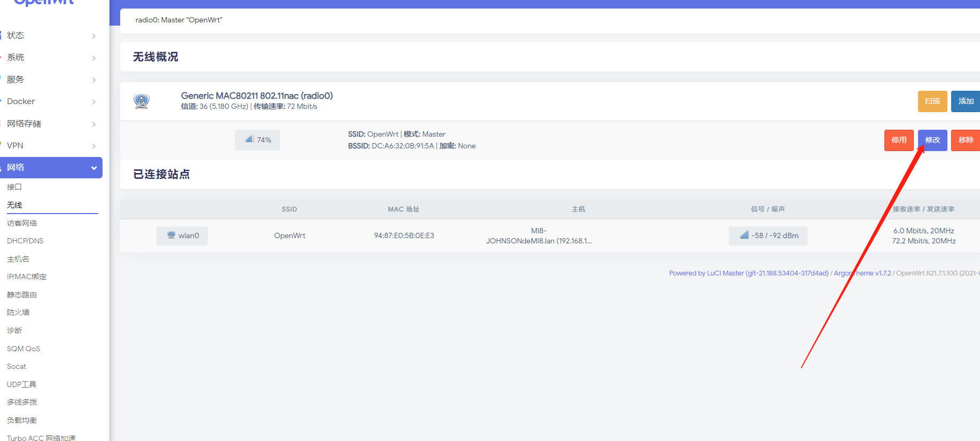The image size is (980, 441).
Task: Open the DHCP/DNS submenu item
Action: pos(25,241)
